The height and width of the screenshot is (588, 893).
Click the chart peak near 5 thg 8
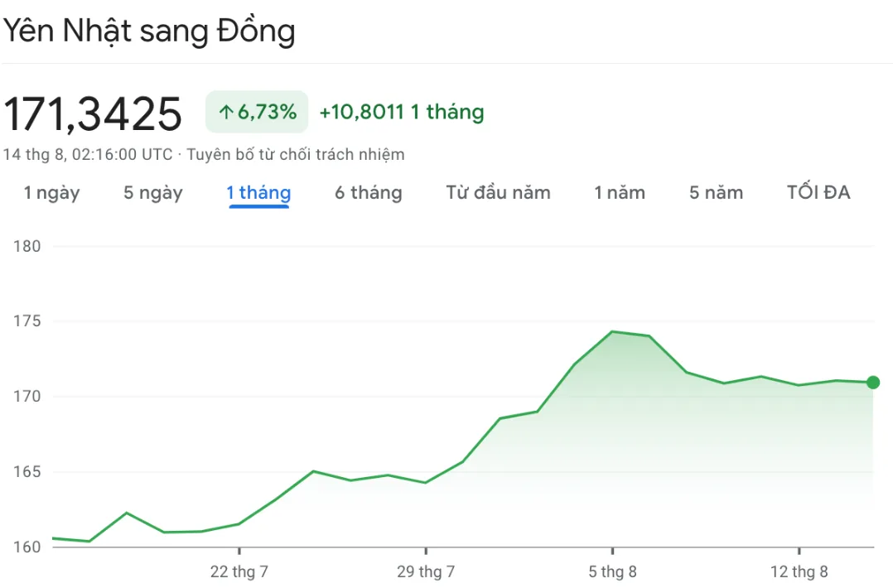(612, 331)
